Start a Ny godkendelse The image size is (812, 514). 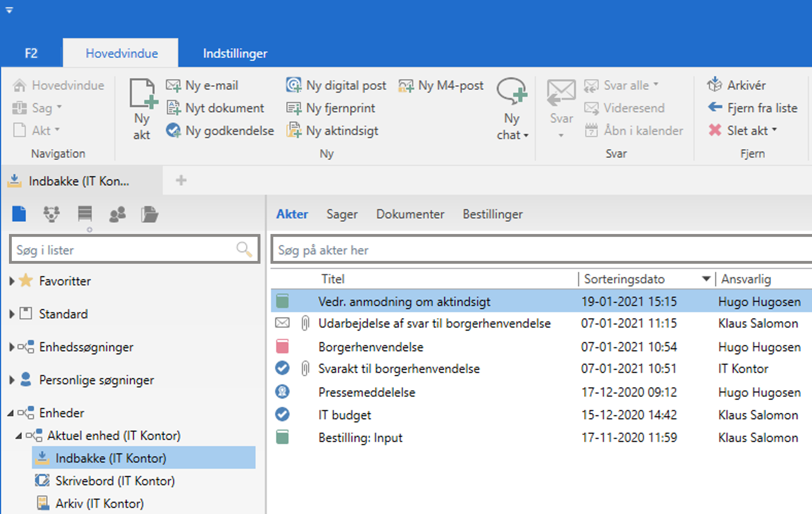(x=220, y=131)
